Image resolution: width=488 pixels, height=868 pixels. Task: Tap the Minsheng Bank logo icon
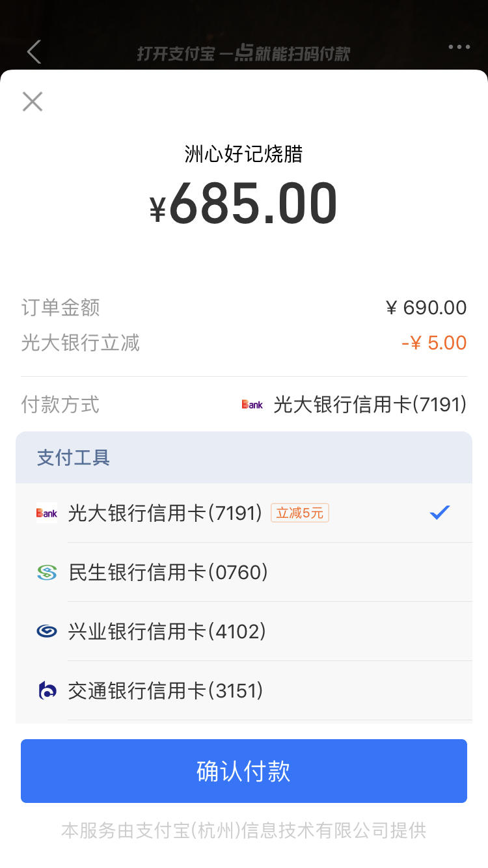click(47, 572)
